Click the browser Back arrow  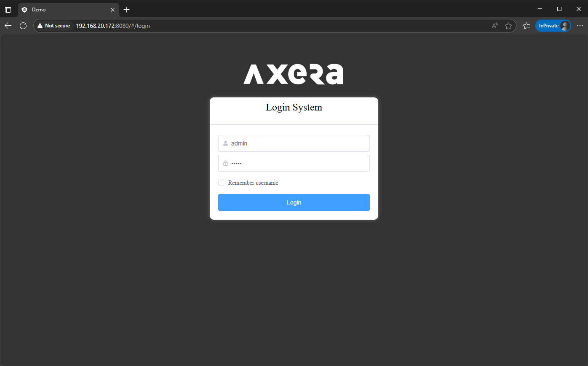(8, 26)
